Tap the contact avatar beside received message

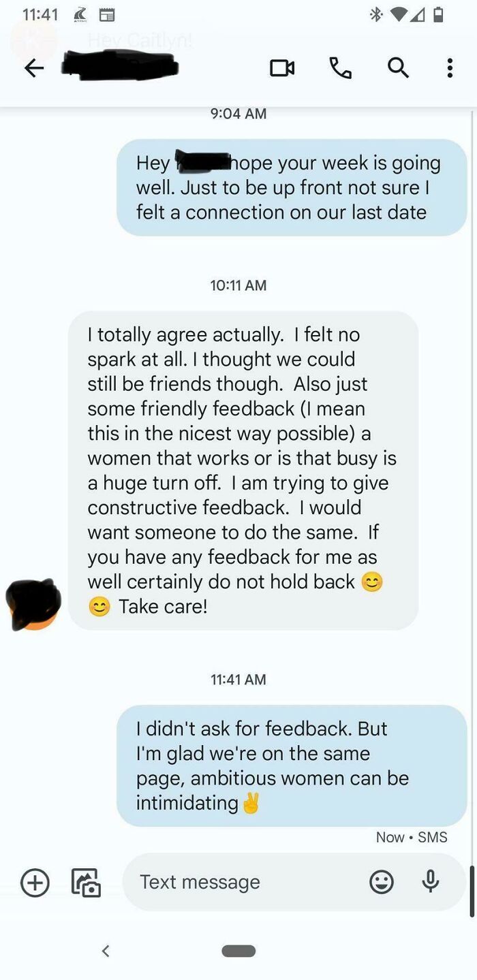33,603
